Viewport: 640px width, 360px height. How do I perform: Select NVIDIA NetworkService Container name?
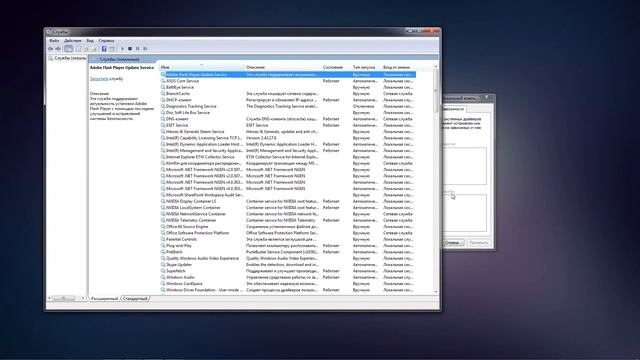[x=196, y=214]
